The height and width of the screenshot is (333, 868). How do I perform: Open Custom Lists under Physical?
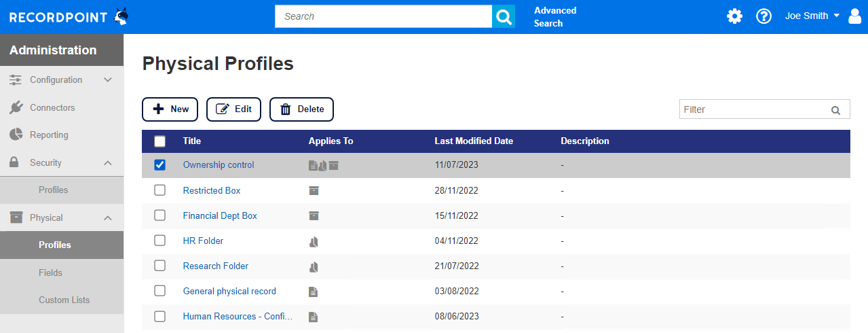click(x=62, y=300)
